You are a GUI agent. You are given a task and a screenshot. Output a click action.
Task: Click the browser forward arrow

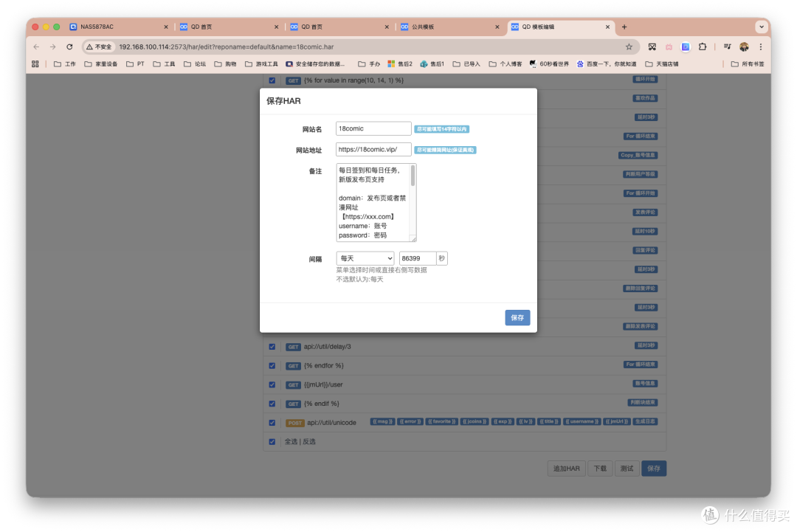point(53,46)
